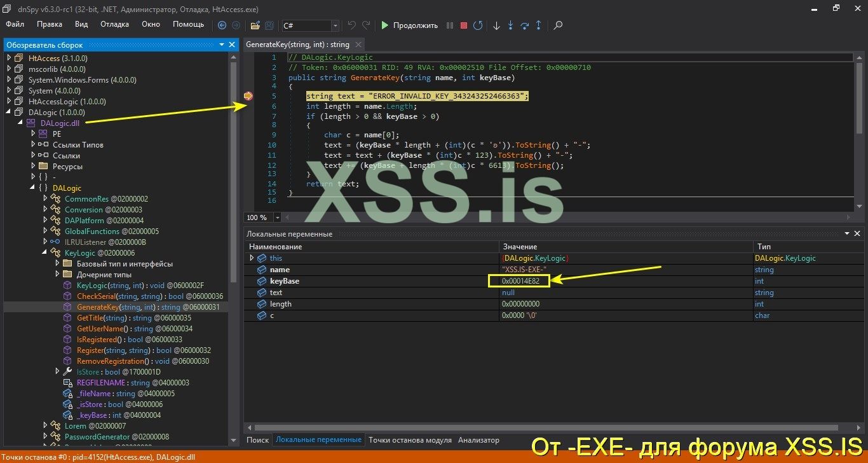Switch to the Анализатор tab
Image resolution: width=868 pixels, height=463 pixels.
tap(478, 439)
